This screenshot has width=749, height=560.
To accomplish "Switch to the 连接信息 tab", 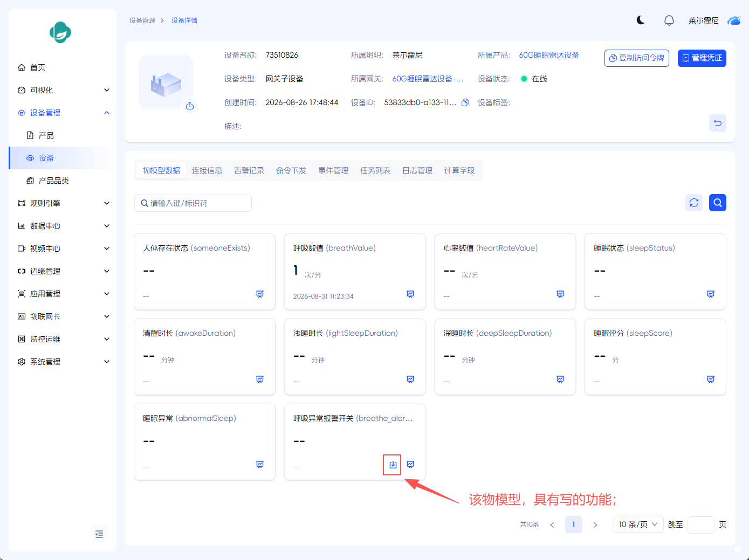I will click(207, 170).
